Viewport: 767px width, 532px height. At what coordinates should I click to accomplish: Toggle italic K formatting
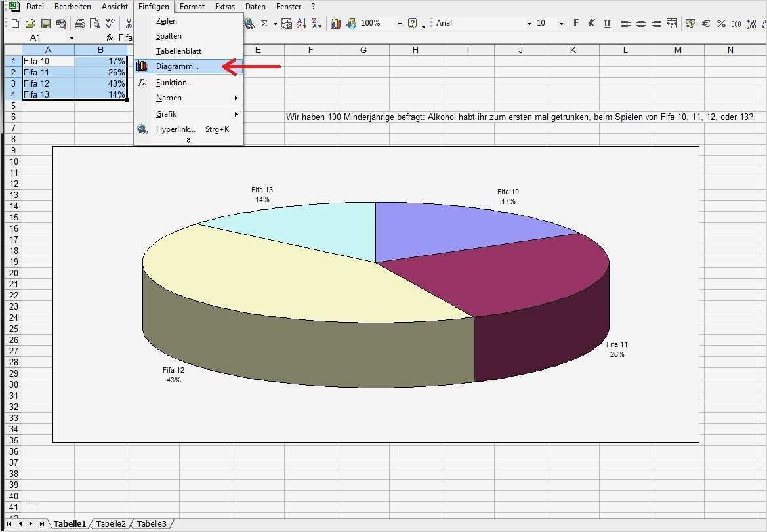click(x=591, y=24)
